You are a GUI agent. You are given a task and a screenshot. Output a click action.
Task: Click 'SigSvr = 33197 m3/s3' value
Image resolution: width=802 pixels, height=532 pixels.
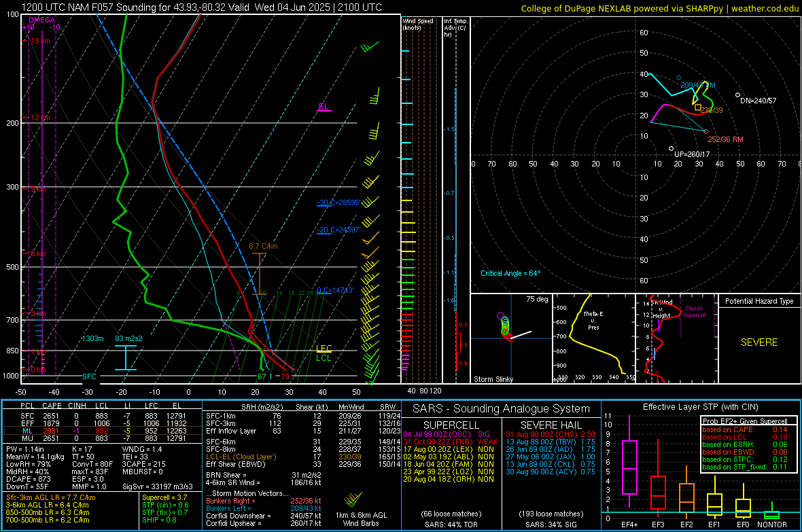click(x=158, y=486)
